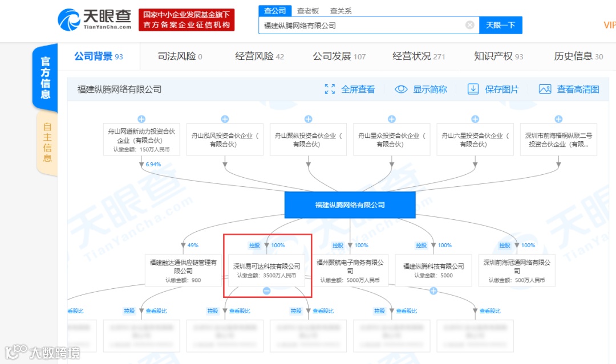Expand the plus above 舟山星众投资合伙企业
Image resolution: width=616 pixels, height=364 pixels.
click(x=392, y=119)
